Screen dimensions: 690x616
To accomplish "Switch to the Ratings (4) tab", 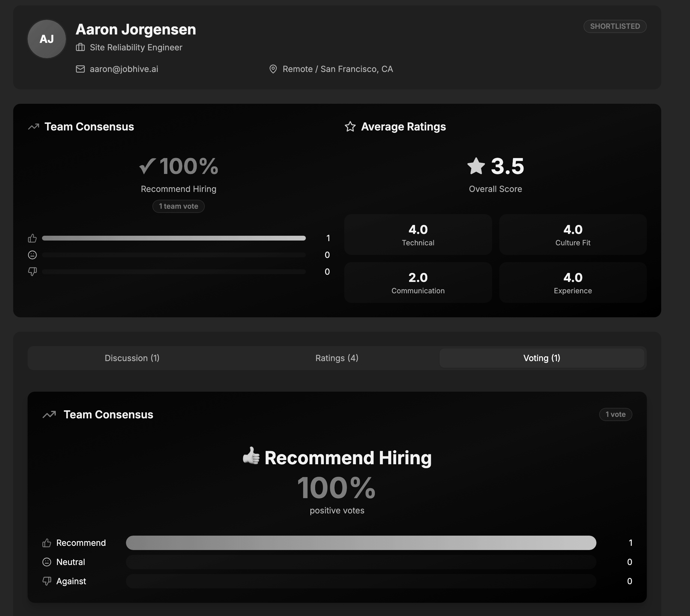I will point(337,358).
